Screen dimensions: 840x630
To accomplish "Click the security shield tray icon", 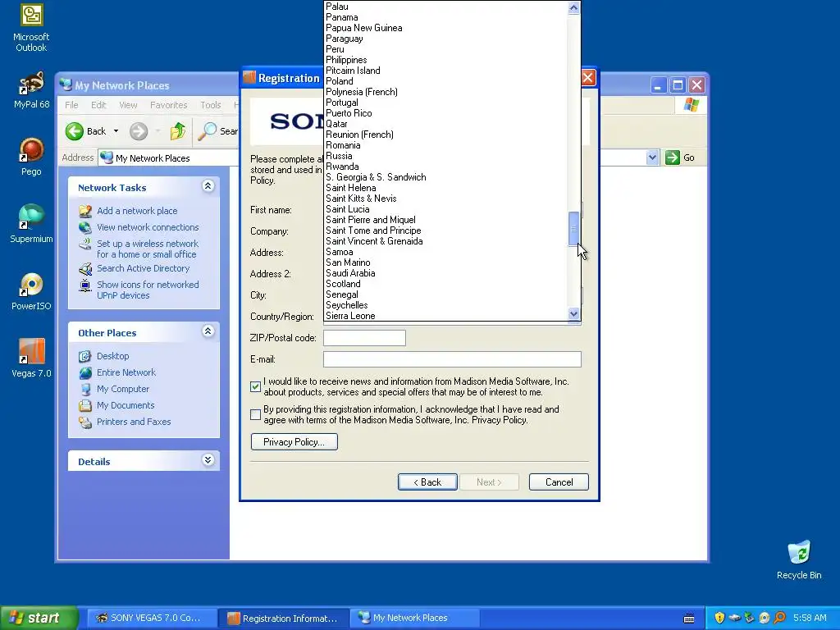I will pyautogui.click(x=719, y=618).
